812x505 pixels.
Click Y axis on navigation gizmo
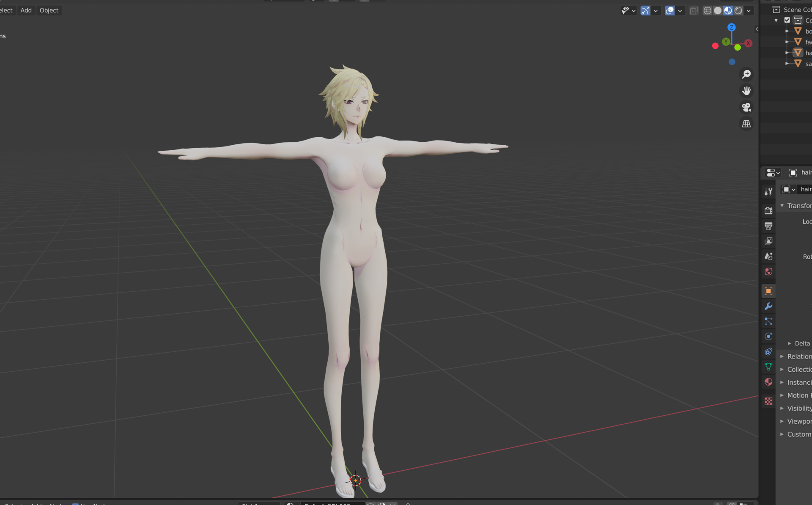click(x=726, y=41)
